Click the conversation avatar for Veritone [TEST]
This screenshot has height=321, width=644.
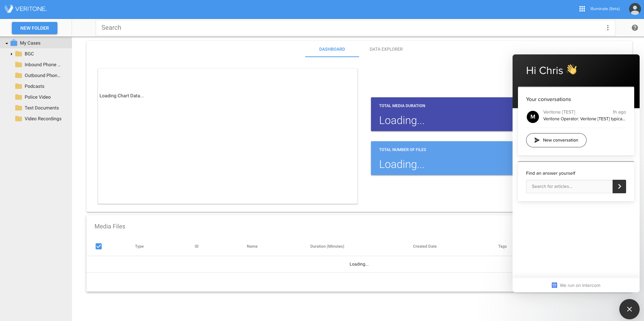533,117
